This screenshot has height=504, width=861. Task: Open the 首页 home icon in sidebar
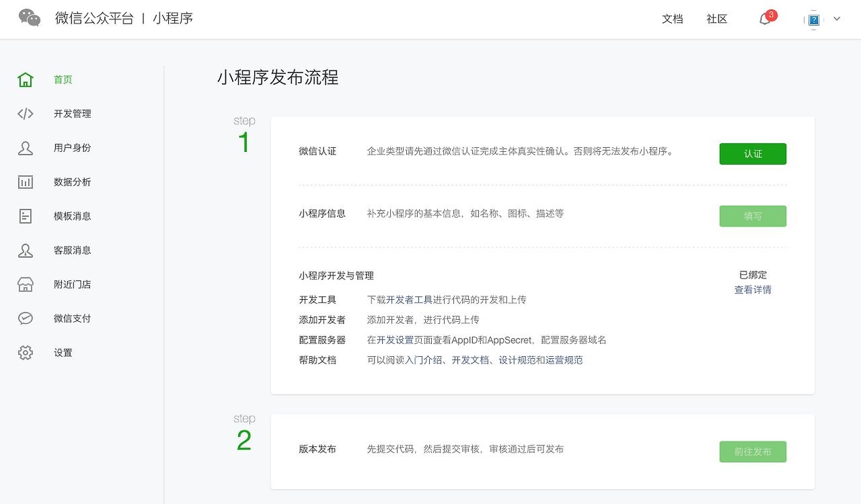[x=25, y=79]
